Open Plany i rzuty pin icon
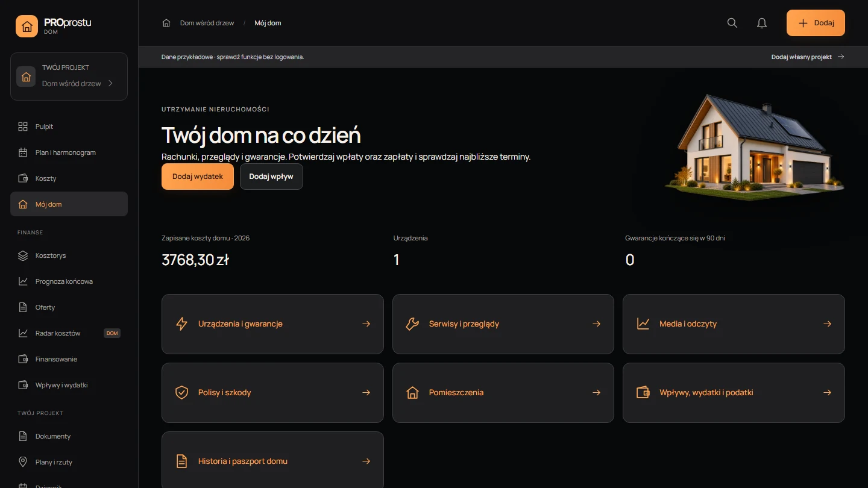Image resolution: width=868 pixels, height=488 pixels. pos(23,462)
